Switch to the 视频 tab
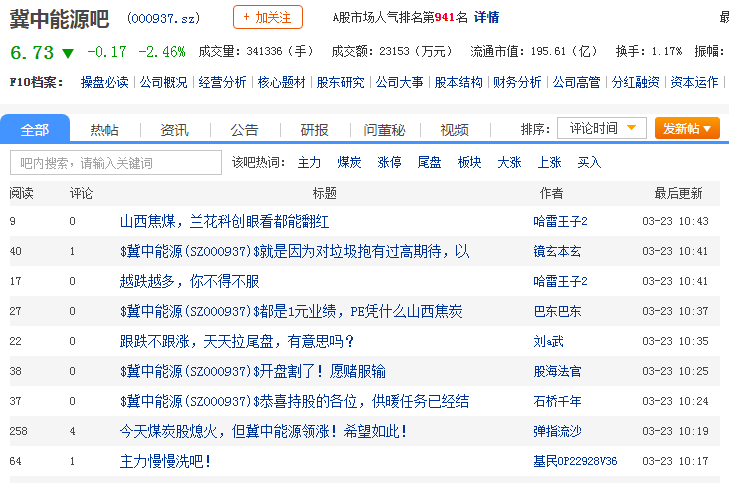Image resolution: width=729 pixels, height=483 pixels. [x=454, y=130]
